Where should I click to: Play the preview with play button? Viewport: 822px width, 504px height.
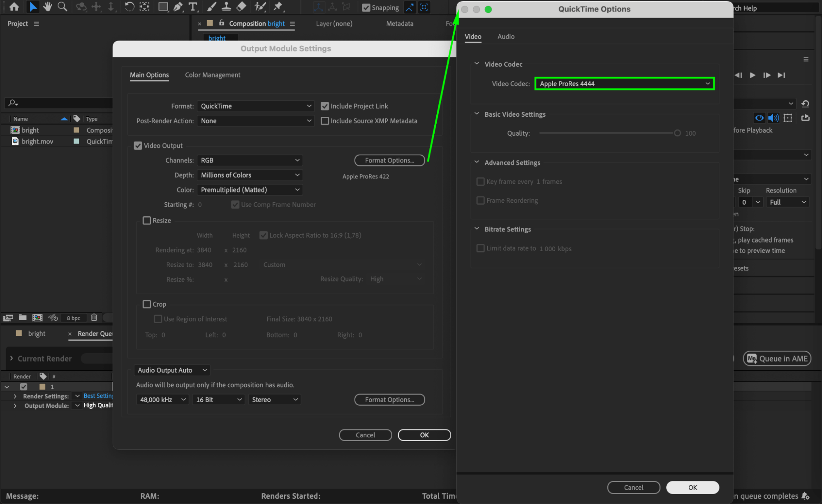[752, 75]
